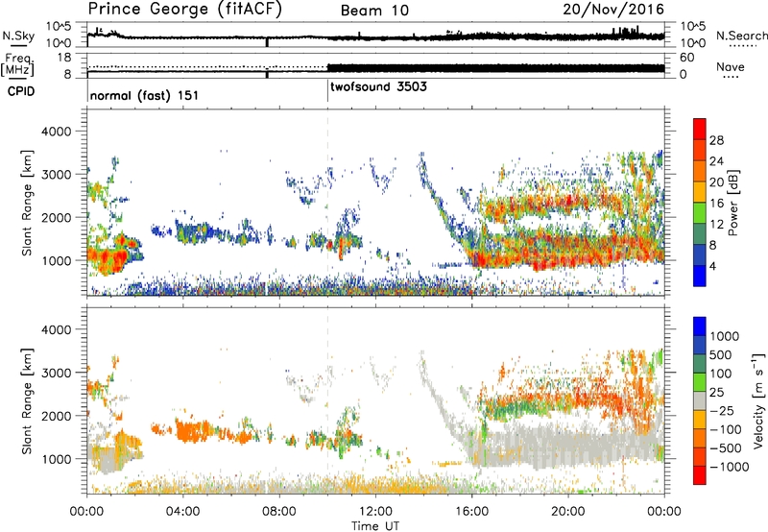Click the blue bottom segment of Power colorbar
The width and height of the screenshot is (768, 532).
coord(700,276)
